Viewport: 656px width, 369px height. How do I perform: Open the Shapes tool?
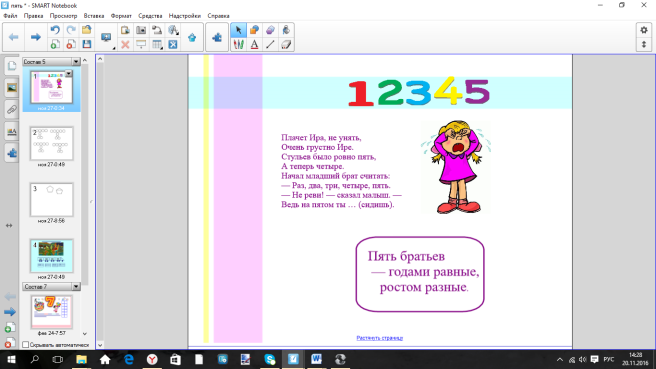coord(254,30)
